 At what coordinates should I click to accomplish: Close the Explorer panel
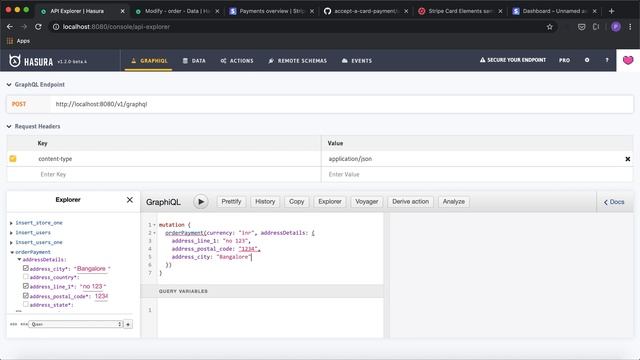click(130, 200)
